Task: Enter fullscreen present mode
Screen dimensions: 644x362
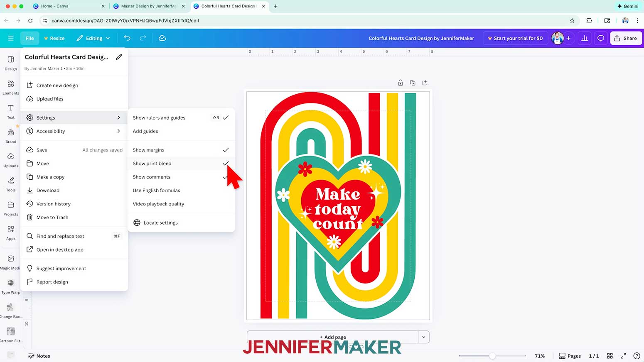Action: coord(623,356)
